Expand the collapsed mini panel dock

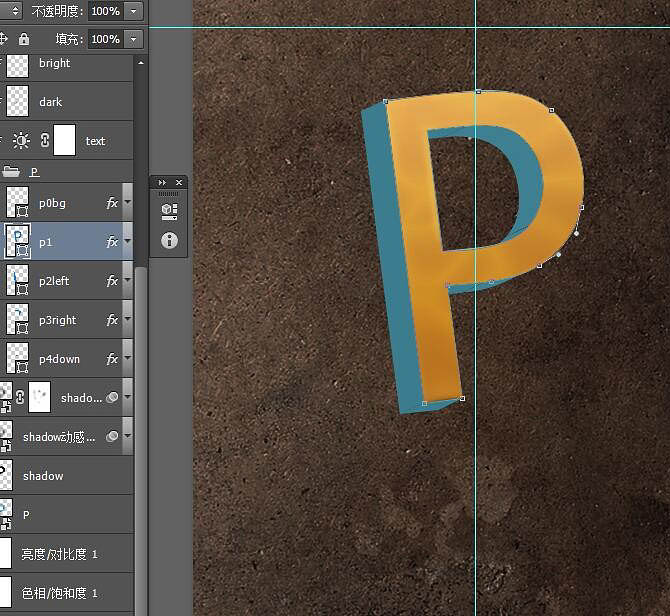[161, 183]
